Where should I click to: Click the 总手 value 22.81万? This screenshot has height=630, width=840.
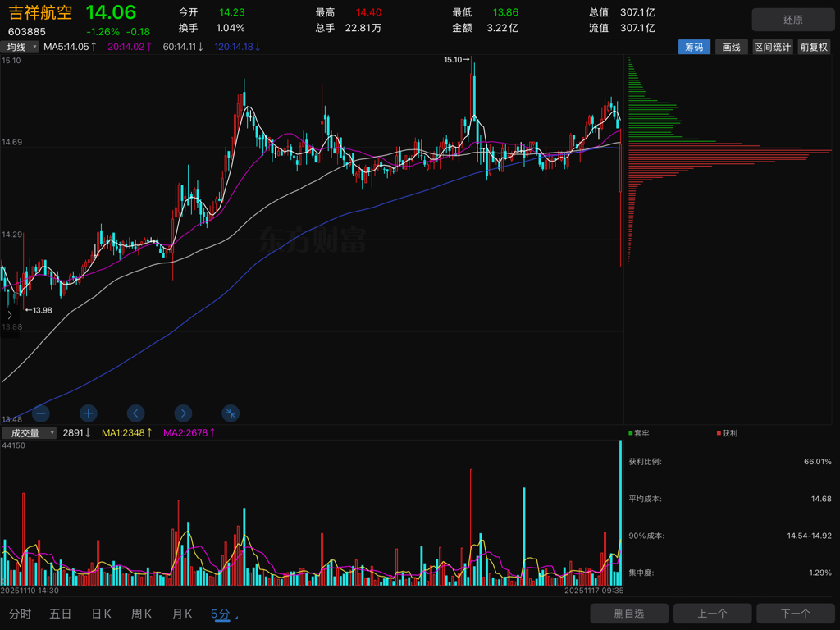click(363, 28)
